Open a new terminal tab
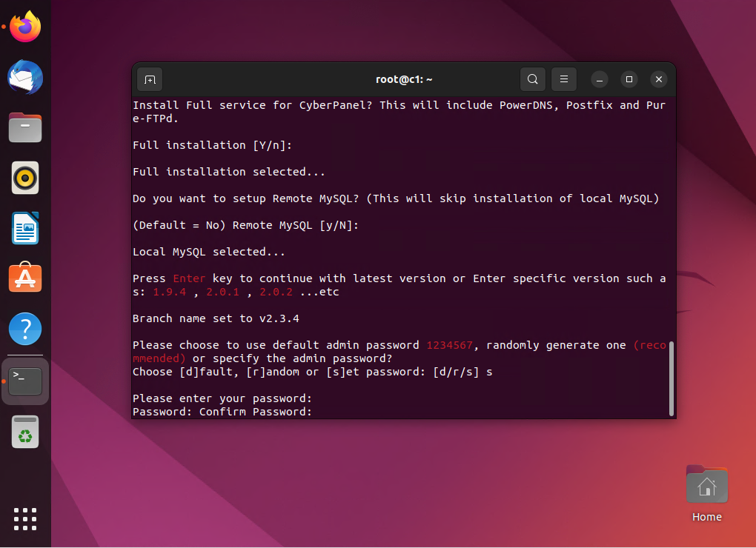This screenshot has height=548, width=756. pos(150,79)
